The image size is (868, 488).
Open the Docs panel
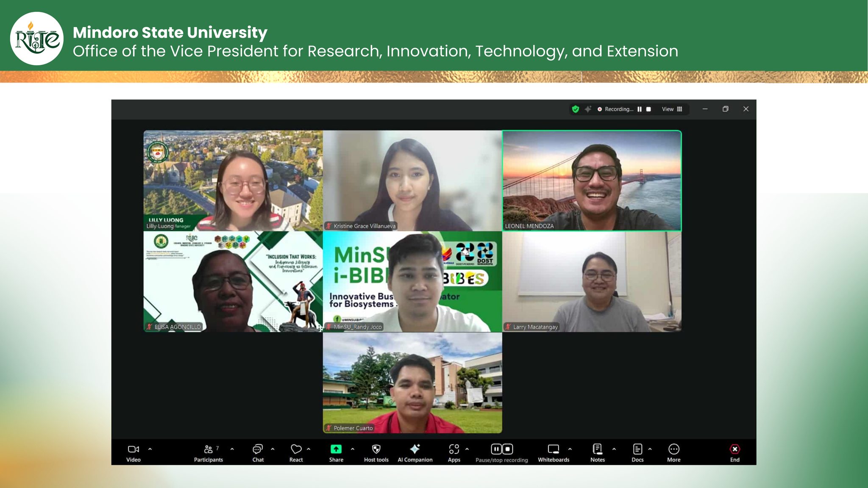click(637, 450)
